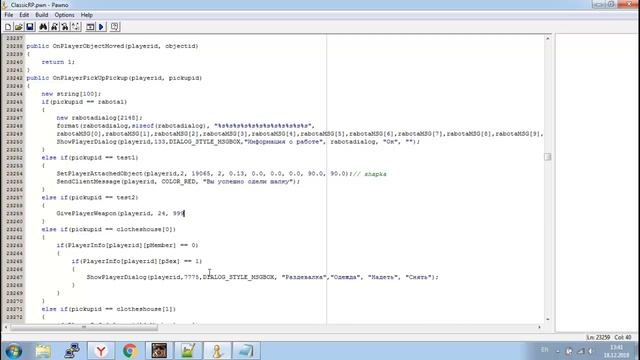Click the EN language indicator in tray

[544, 350]
